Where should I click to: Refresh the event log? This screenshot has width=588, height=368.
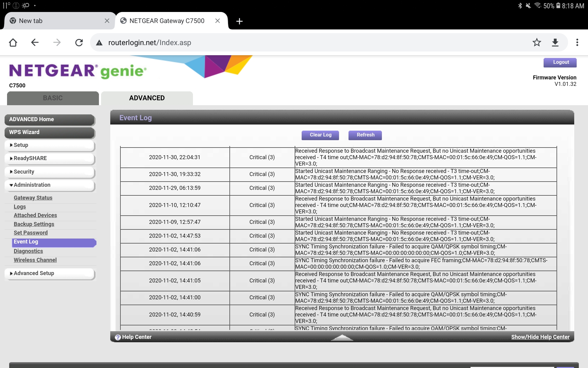pyautogui.click(x=365, y=135)
